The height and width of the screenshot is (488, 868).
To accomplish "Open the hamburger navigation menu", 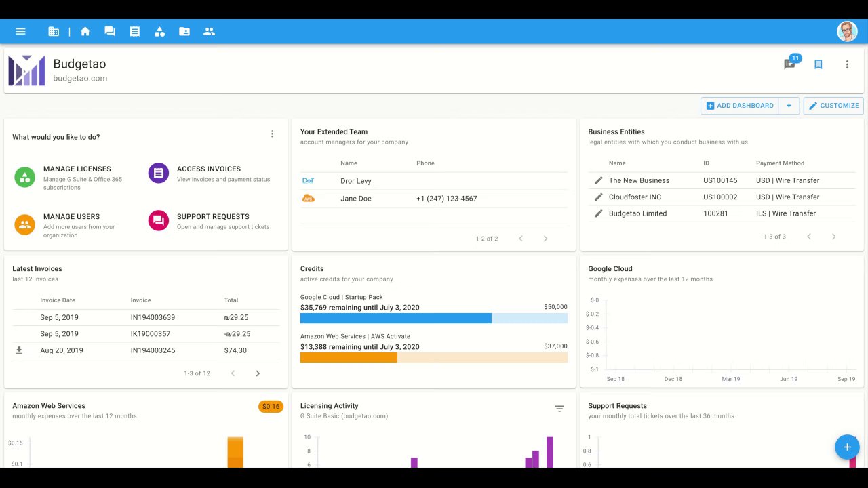I will tap(20, 31).
